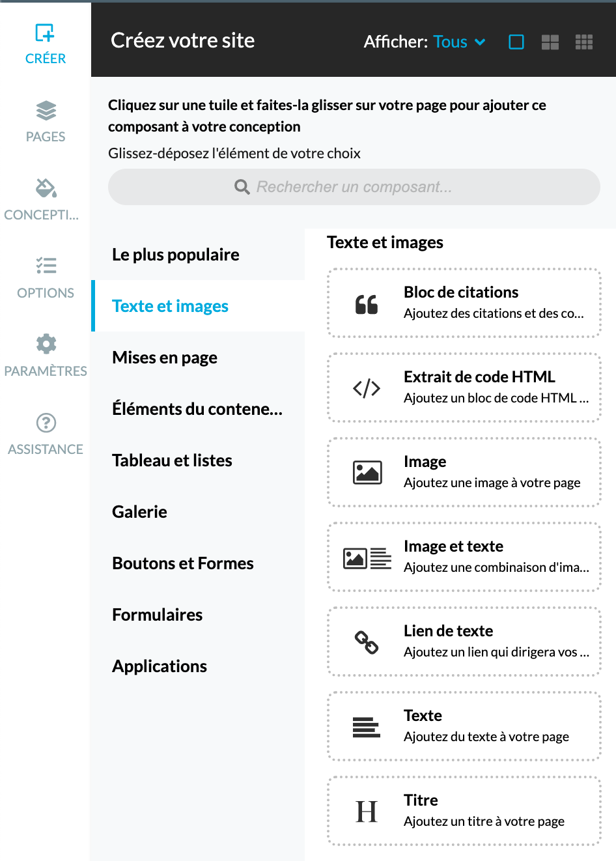Click the HTML code brackets icon
Image resolution: width=616 pixels, height=861 pixels.
pos(365,387)
